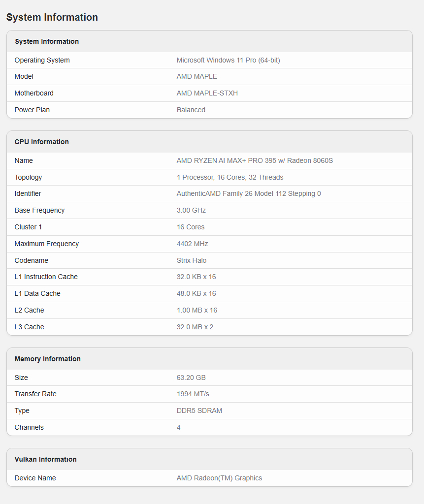This screenshot has width=424, height=504.
Task: Select the AuthenticAMD identifier value
Action: pos(248,193)
